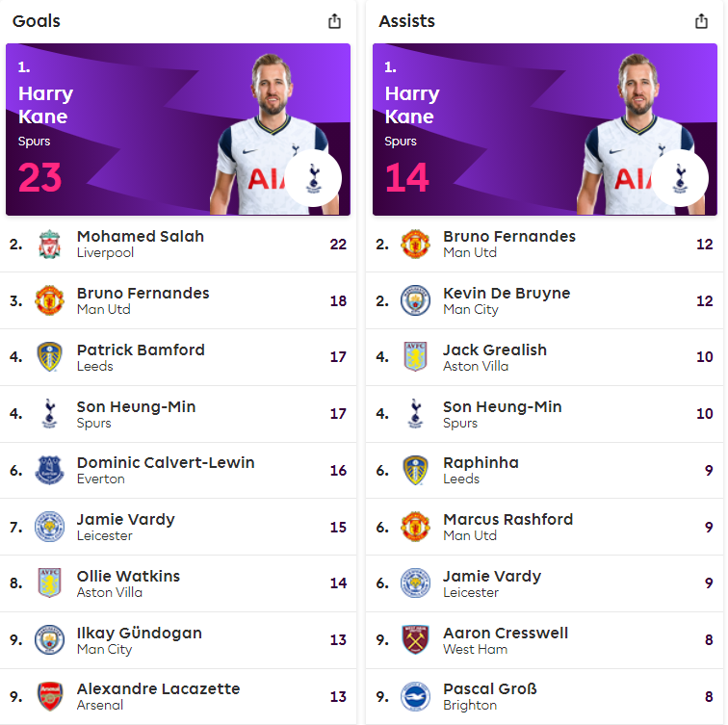728x725 pixels.
Task: Click the Everton badge beside Dominic Calvert-Lewin
Action: pos(50,470)
